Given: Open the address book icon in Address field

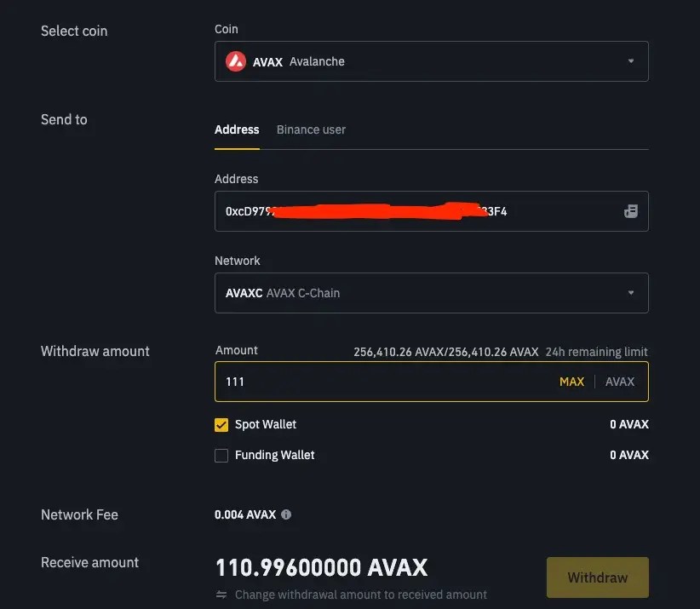Looking at the screenshot, I should [630, 210].
